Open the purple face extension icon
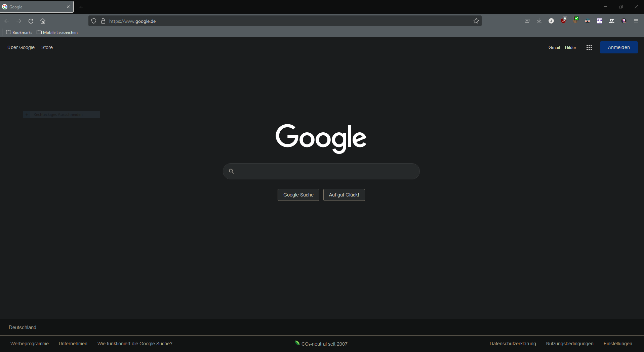 tap(600, 21)
